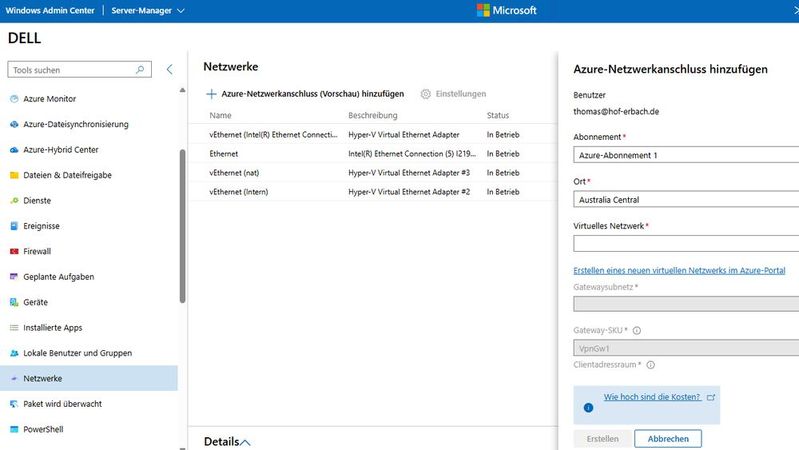Click the Abbrechen button
The image size is (799, 450).
coord(668,439)
